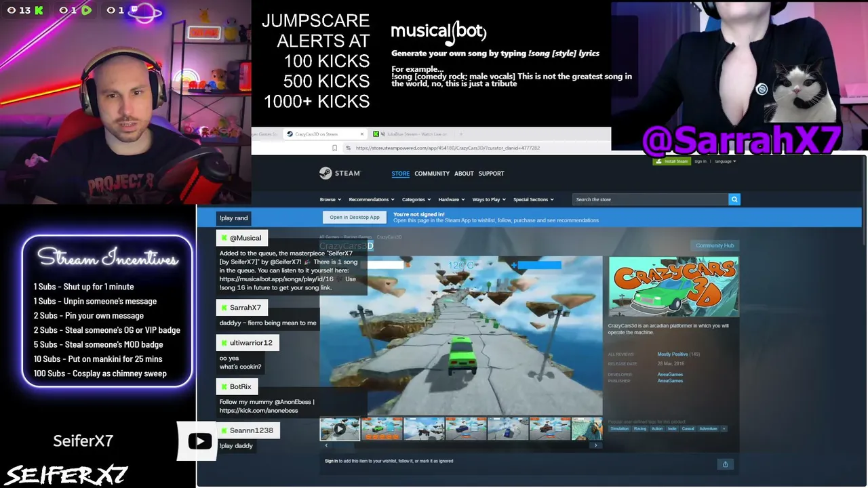Open site settings icon left of the URL
The height and width of the screenshot is (488, 868).
click(348, 148)
